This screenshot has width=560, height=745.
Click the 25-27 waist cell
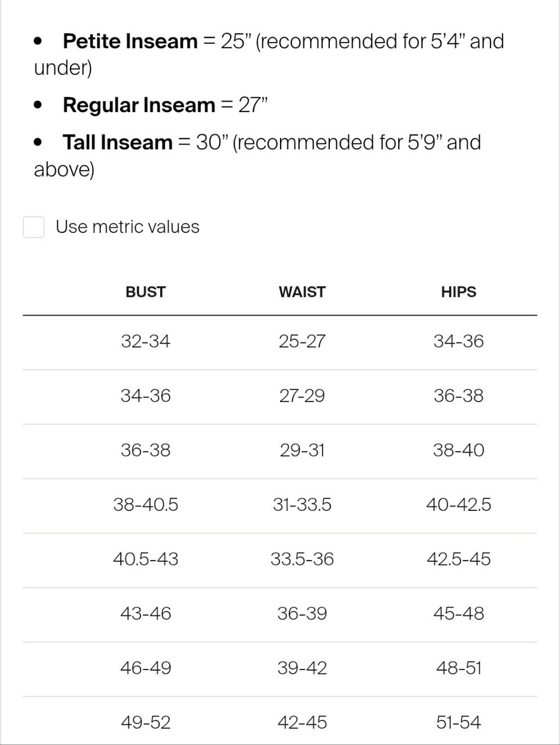point(302,341)
